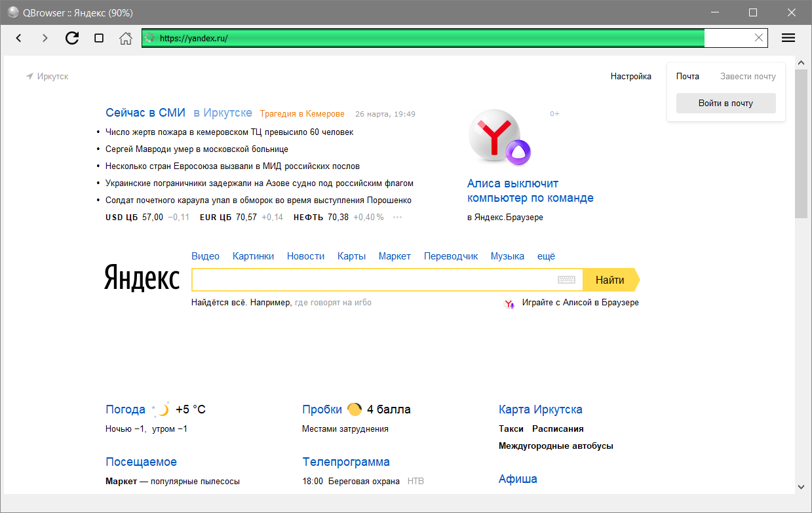Viewport: 812px width, 513px height.
Task: Open the Погода weather heading
Action: tap(125, 409)
